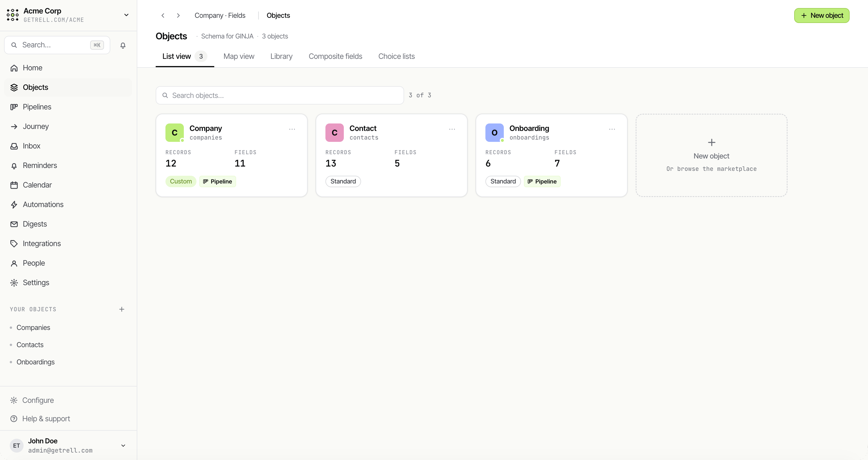Click the Objects layers icon in sidebar
This screenshot has width=868, height=460.
(14, 87)
